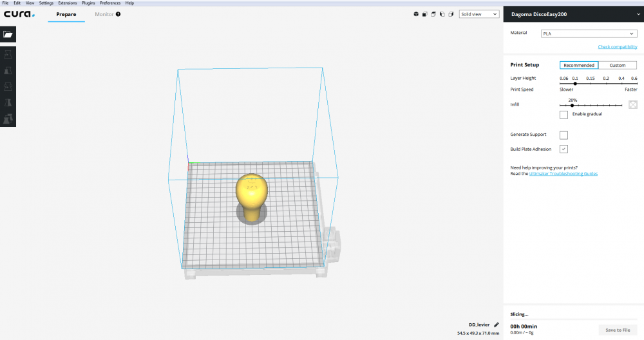Open file using folder icon
Screen dimensions: 644x340
click(8, 35)
